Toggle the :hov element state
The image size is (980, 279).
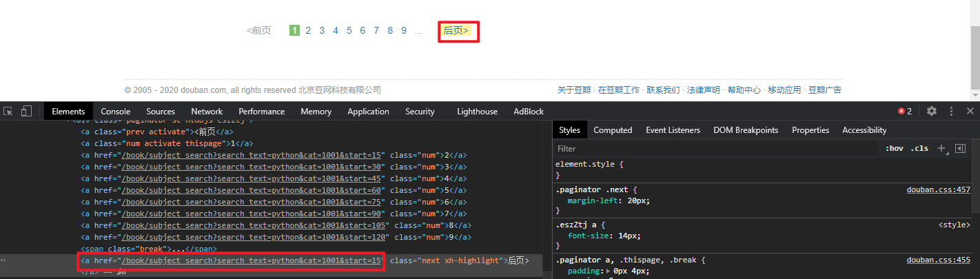[x=895, y=148]
